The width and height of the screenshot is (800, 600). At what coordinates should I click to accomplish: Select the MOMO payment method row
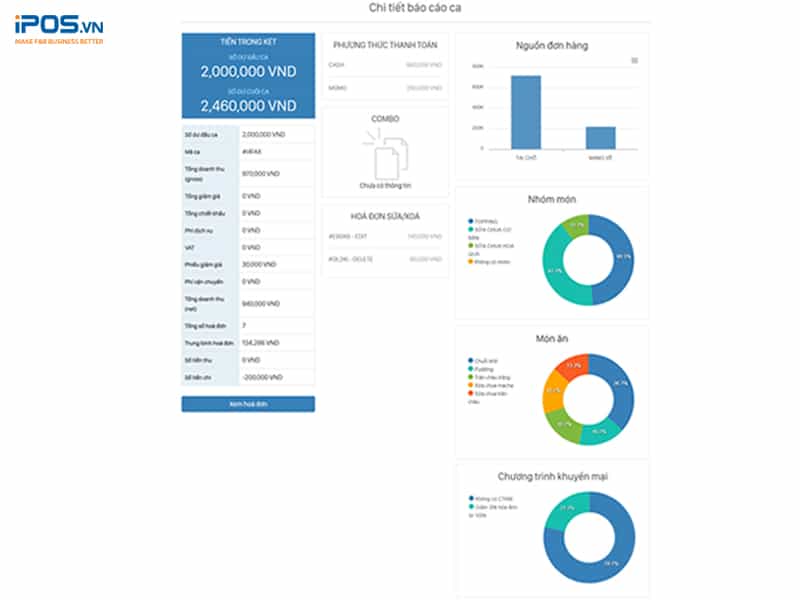coord(385,88)
